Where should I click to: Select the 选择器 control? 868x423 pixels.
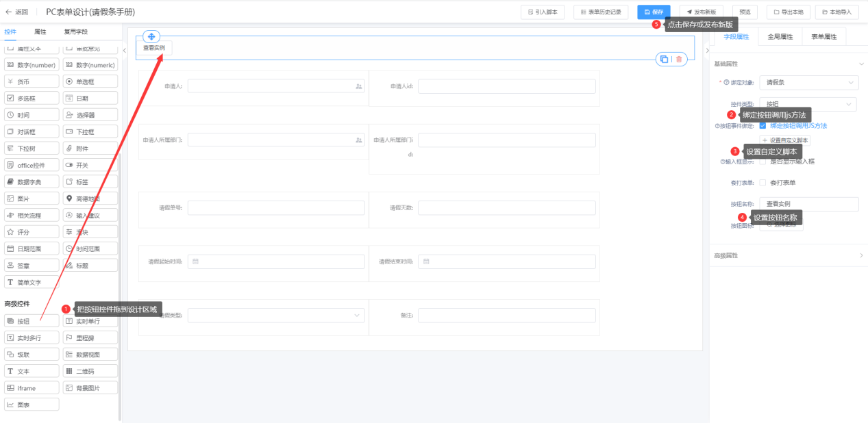pos(90,115)
